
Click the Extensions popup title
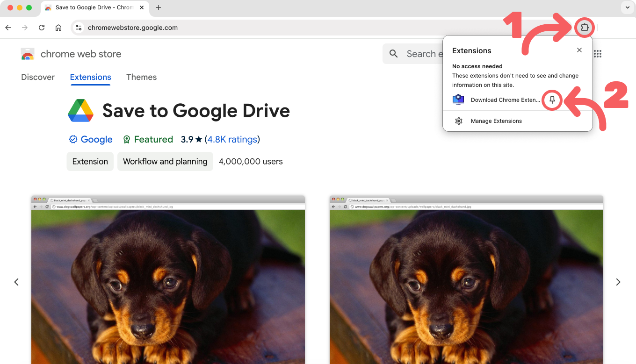(472, 50)
